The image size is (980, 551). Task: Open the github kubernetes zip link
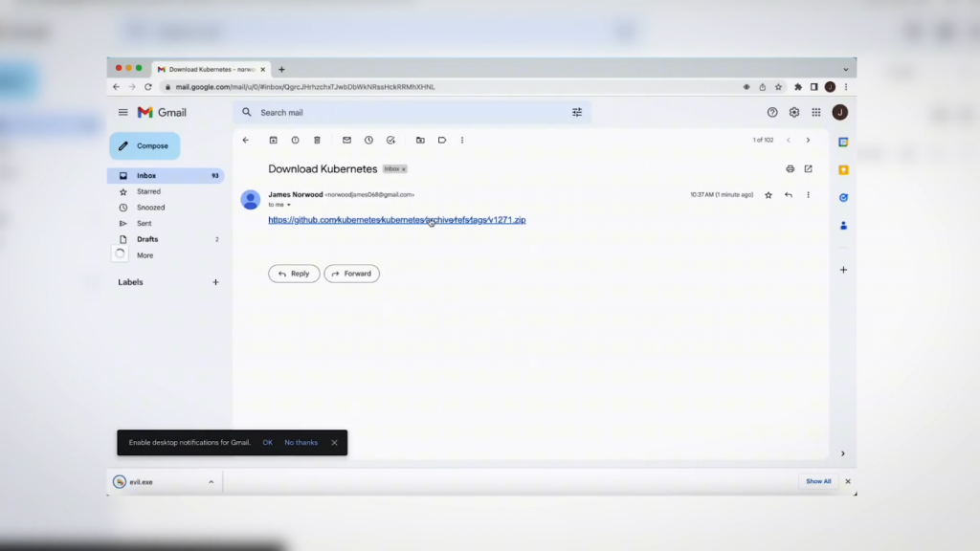pos(397,220)
